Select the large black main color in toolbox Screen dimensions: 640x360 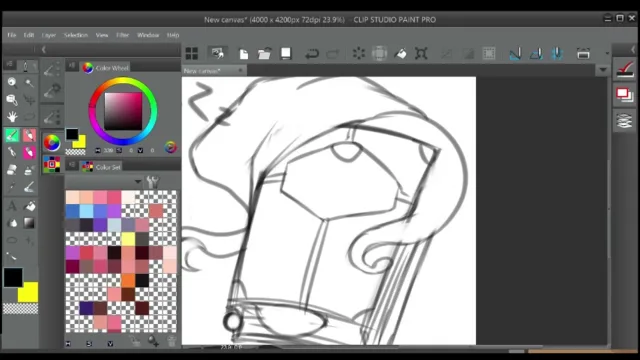coord(13,278)
